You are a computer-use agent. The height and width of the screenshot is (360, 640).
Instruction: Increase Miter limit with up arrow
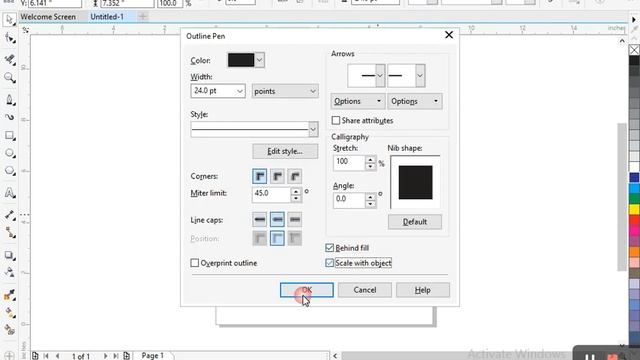pos(296,191)
